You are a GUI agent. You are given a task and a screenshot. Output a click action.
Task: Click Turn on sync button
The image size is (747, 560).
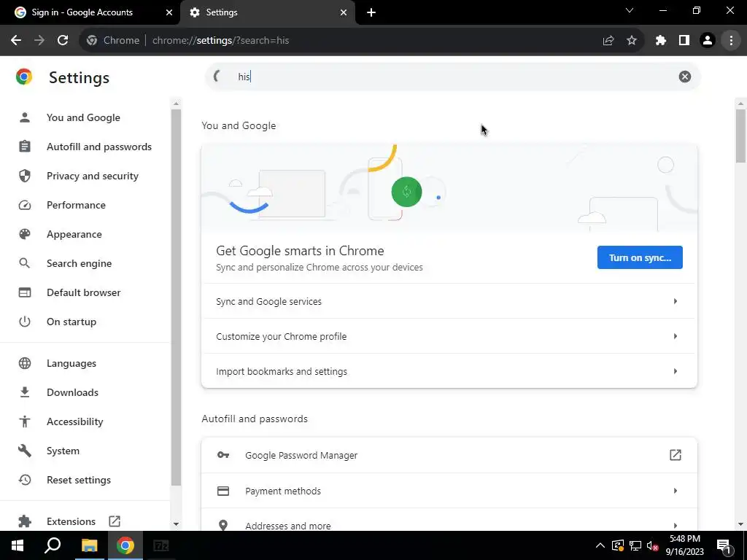(x=640, y=257)
